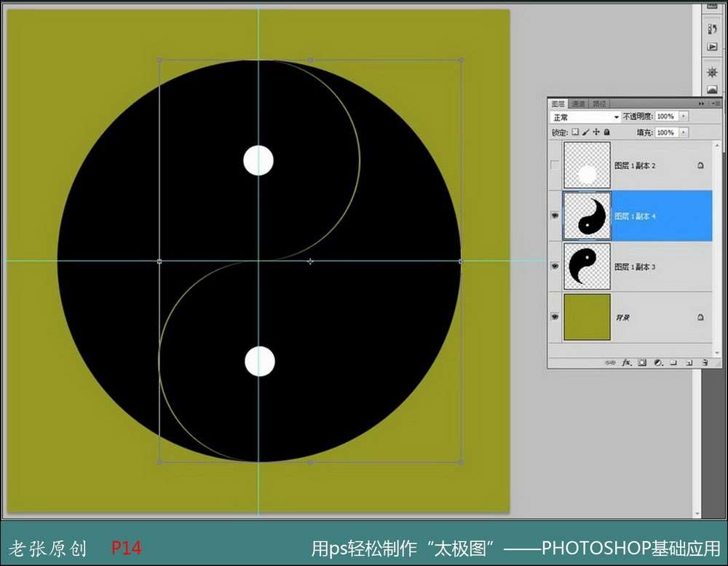The image size is (728, 566).
Task: Toggle lock transparent pixels checkbox
Action: [x=574, y=133]
